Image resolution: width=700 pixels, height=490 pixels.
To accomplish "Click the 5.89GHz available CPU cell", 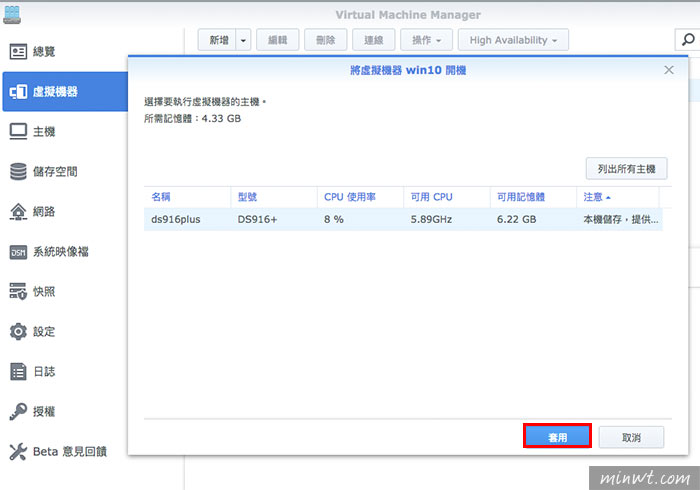I will 431,219.
